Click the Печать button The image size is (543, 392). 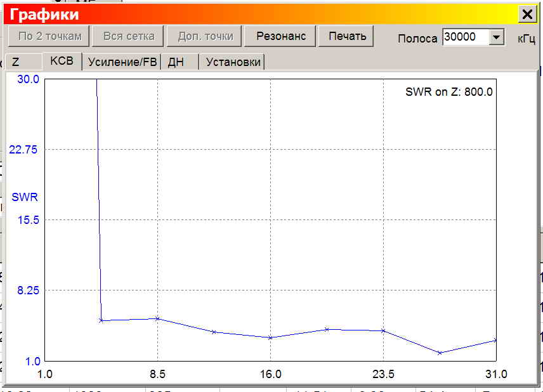(346, 36)
